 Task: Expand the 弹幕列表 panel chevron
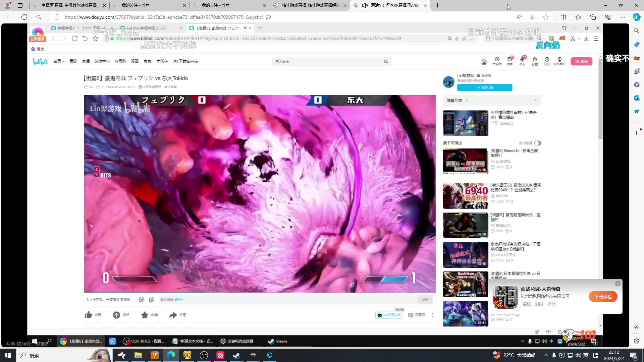tap(536, 101)
